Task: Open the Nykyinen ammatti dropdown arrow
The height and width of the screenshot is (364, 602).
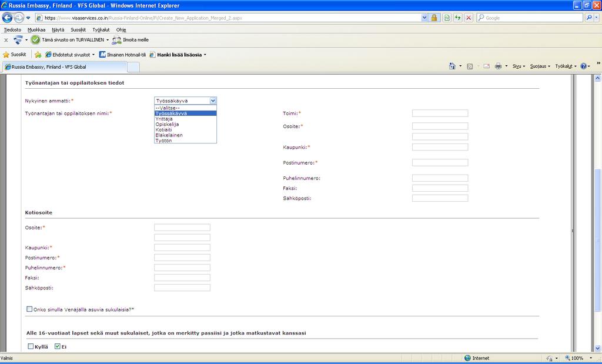Action: click(x=213, y=101)
